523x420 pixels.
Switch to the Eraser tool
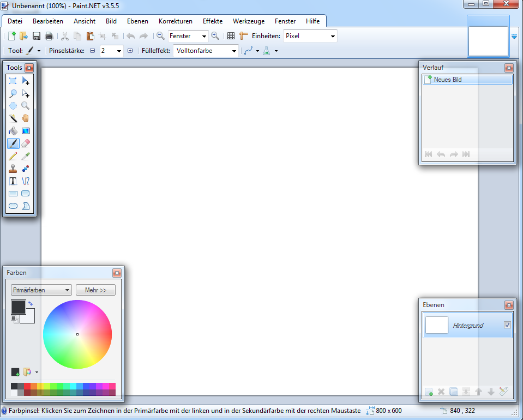tap(26, 143)
